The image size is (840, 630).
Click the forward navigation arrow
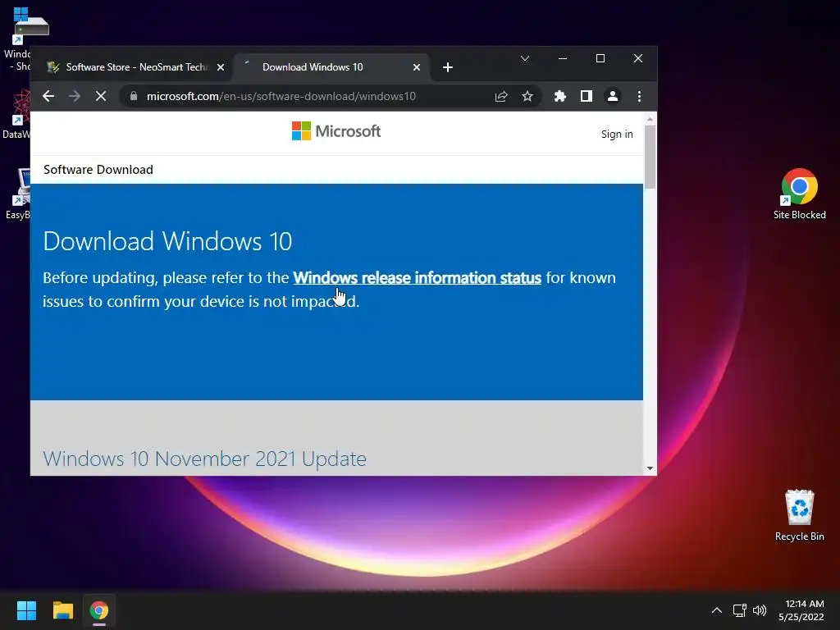point(75,96)
